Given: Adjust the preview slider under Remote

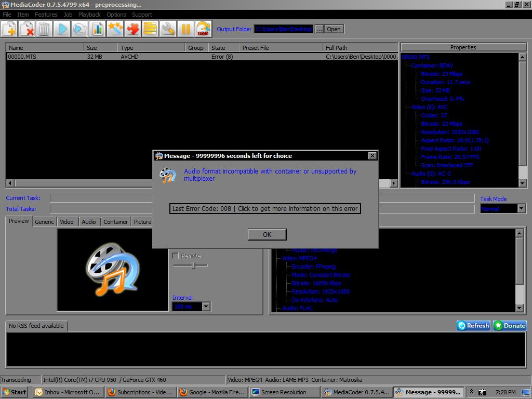Looking at the screenshot, I should (x=193, y=265).
